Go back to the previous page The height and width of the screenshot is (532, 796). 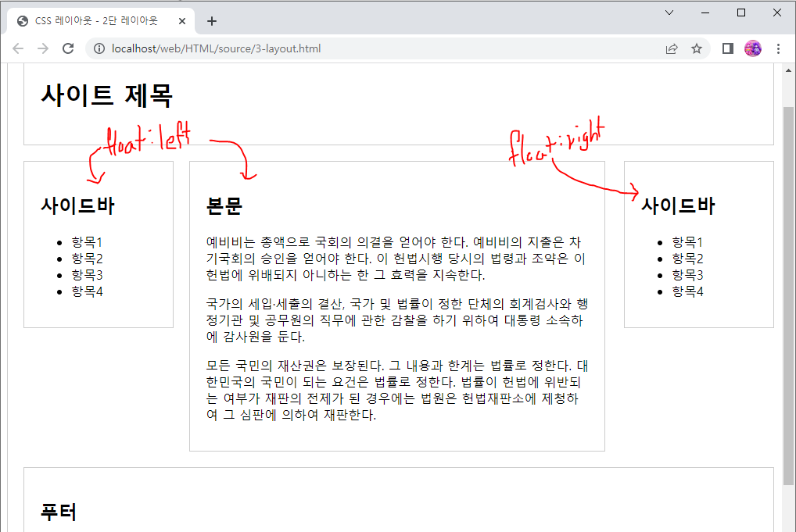pos(18,48)
